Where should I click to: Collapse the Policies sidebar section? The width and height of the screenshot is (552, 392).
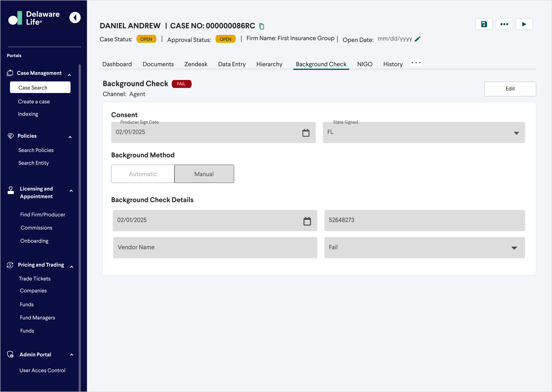[70, 137]
